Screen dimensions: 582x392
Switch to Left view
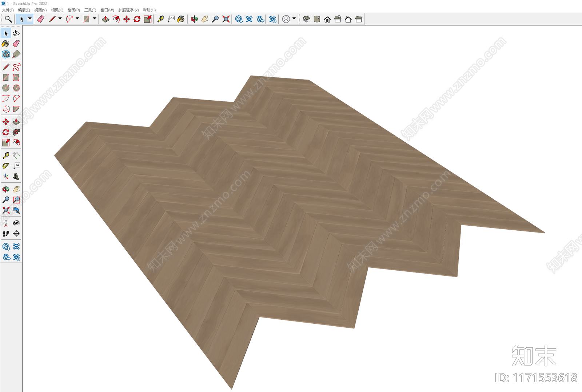pyautogui.click(x=359, y=19)
